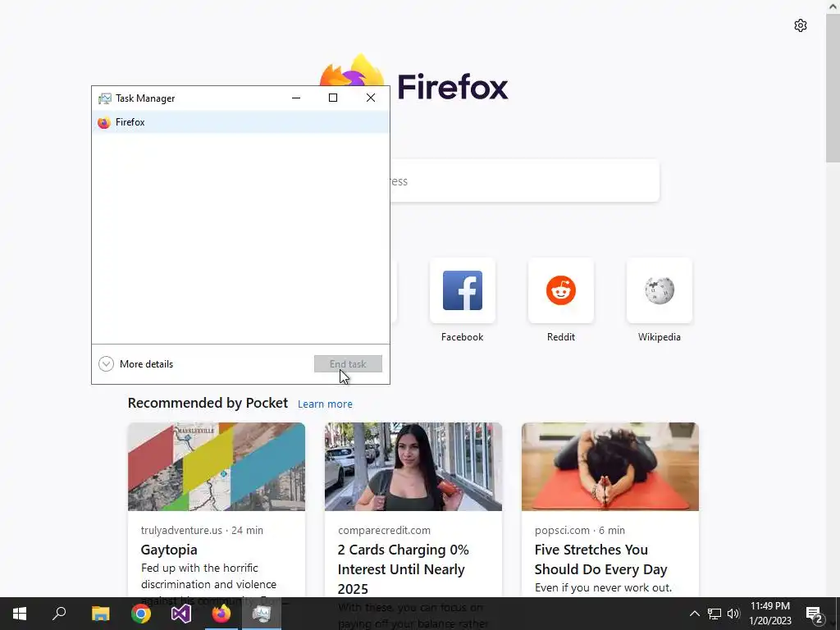The width and height of the screenshot is (840, 630).
Task: Open Five Stretches article image
Action: (x=610, y=467)
